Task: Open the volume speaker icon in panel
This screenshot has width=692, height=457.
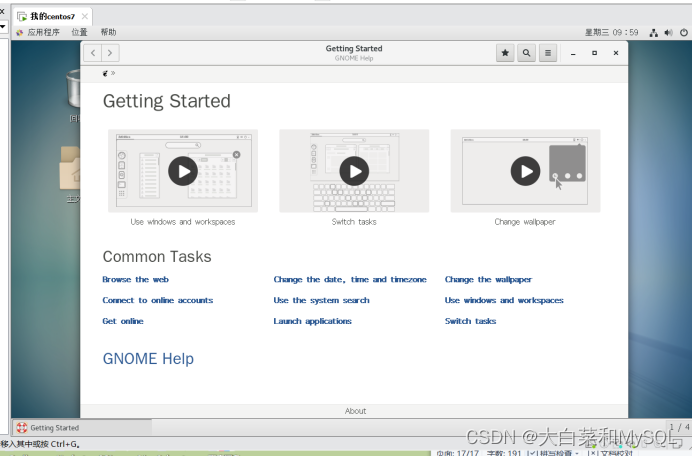Action: point(669,33)
